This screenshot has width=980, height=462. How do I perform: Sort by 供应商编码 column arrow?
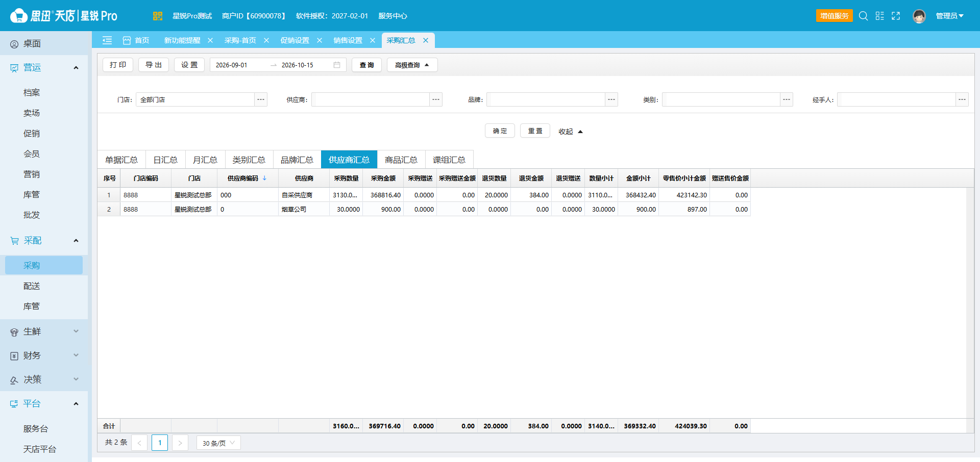(264, 178)
